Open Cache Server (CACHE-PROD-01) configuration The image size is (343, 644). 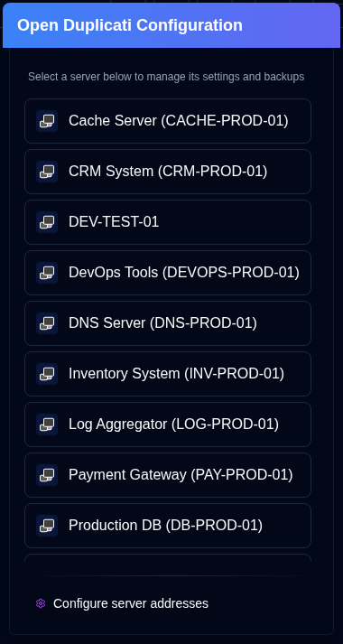[x=168, y=121]
